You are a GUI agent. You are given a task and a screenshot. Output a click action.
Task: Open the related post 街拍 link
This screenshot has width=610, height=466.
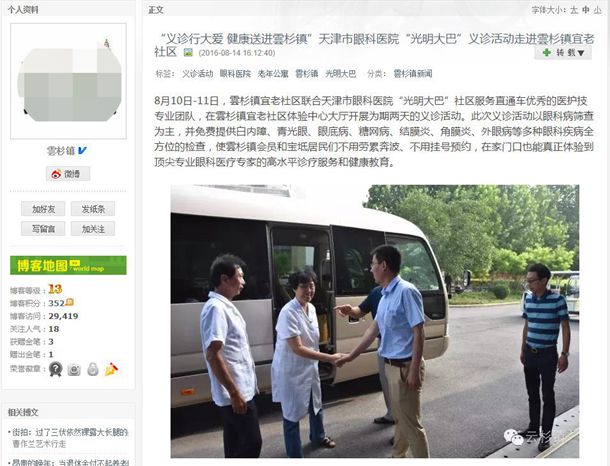(70, 438)
